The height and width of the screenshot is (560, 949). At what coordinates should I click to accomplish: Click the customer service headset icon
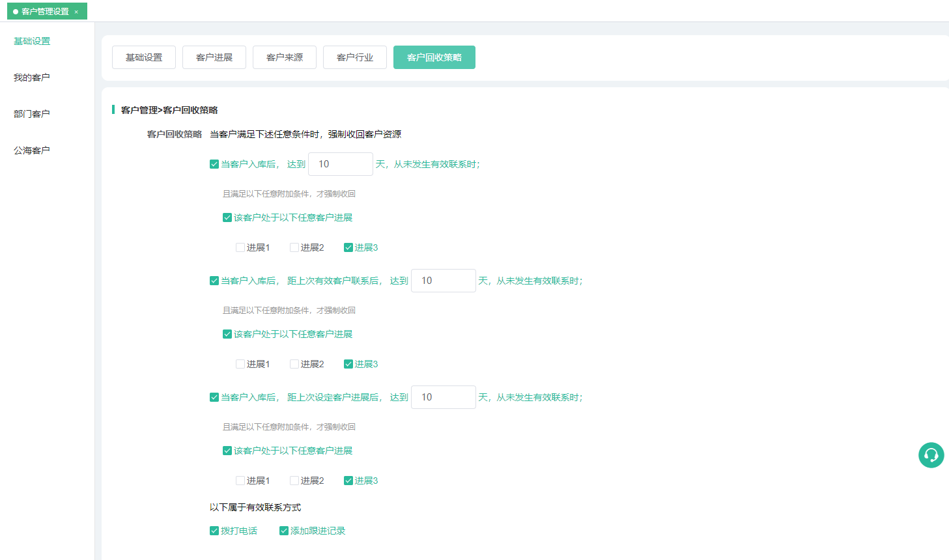pos(931,455)
